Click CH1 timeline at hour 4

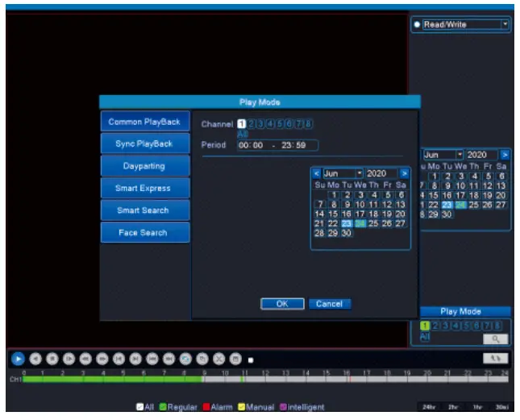click(104, 379)
